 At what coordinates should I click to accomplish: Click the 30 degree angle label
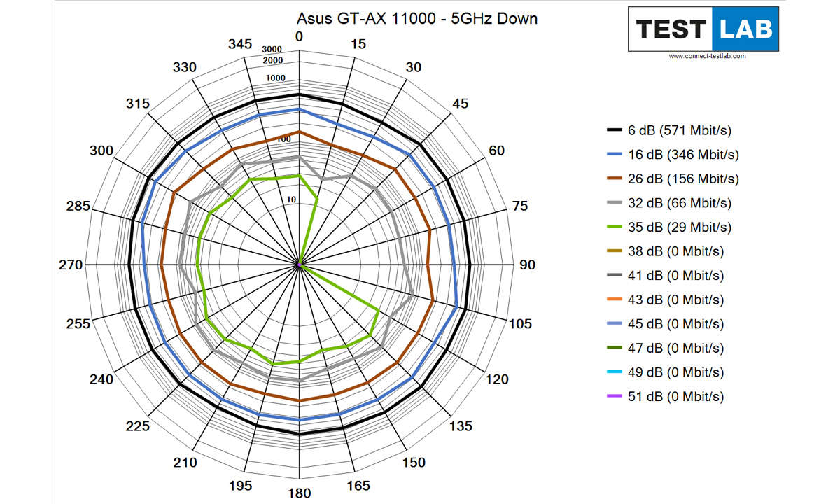pos(414,67)
